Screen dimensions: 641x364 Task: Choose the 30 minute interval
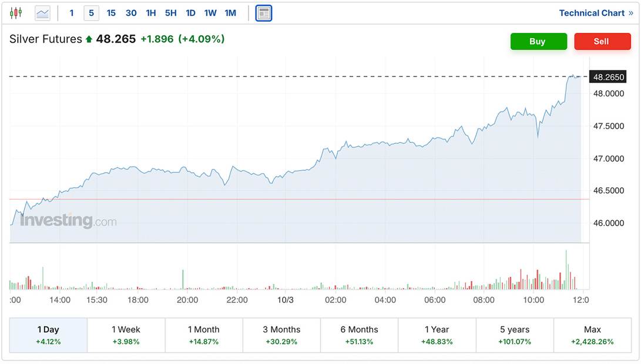(131, 13)
